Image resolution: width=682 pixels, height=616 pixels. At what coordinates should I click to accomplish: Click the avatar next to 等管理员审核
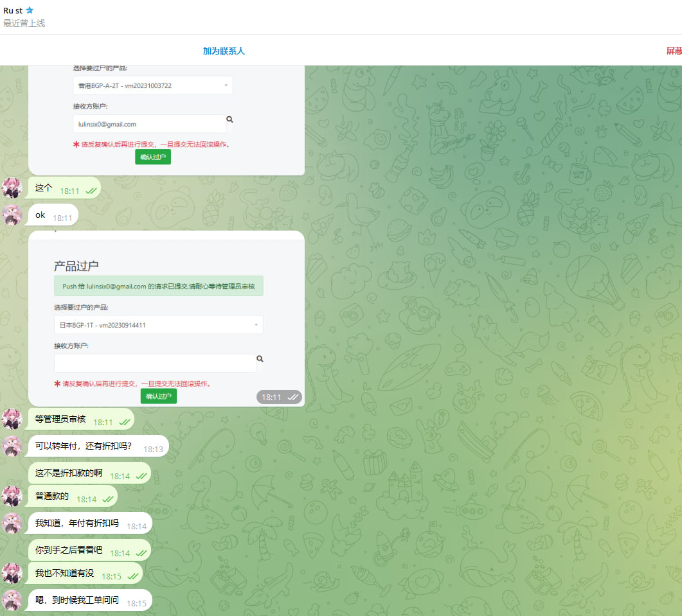(x=12, y=419)
